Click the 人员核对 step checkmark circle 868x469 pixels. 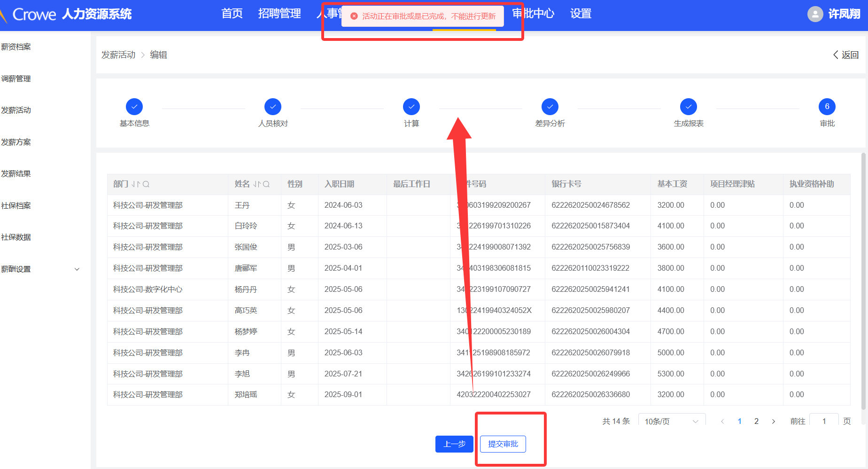click(x=273, y=107)
